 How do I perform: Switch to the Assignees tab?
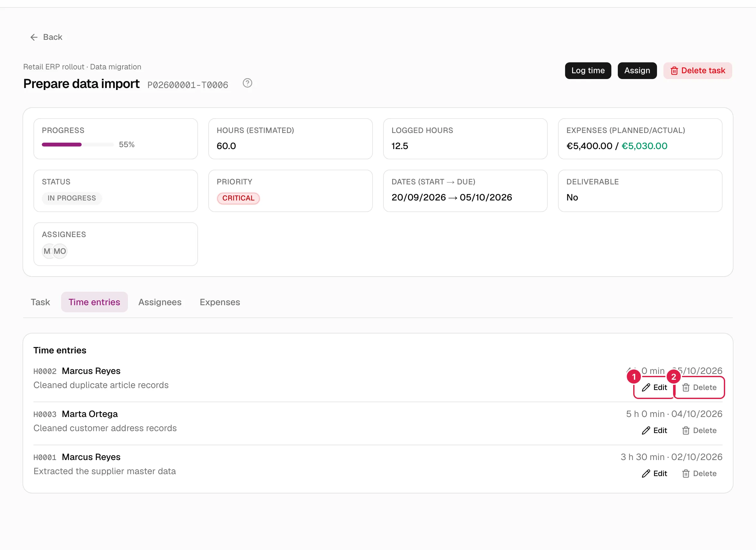(160, 302)
